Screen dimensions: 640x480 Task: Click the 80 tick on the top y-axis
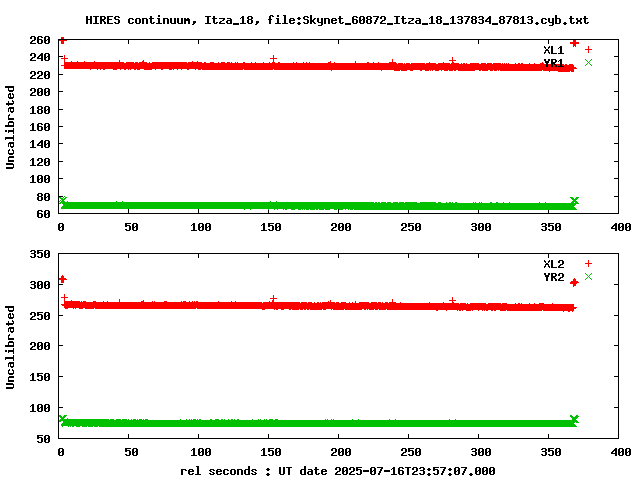point(43,197)
